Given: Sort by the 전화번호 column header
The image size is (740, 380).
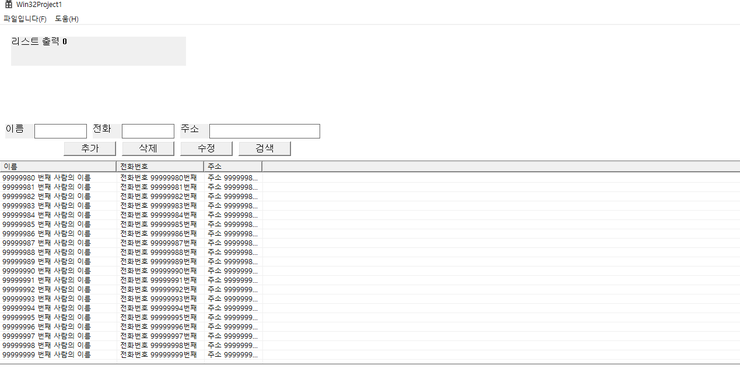Looking at the screenshot, I should [160, 167].
